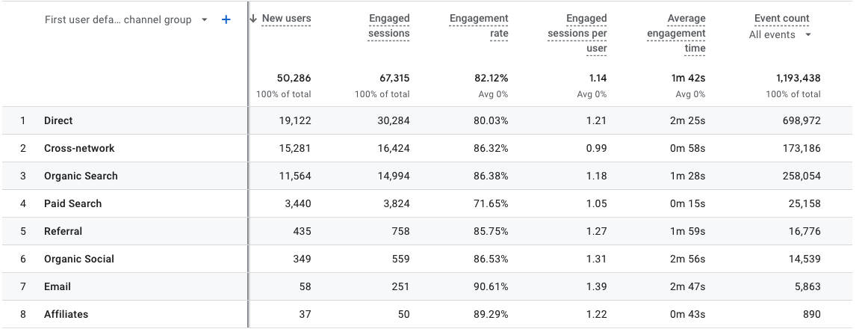
Task: Sort by Engaged sessions per user
Action: [577, 33]
